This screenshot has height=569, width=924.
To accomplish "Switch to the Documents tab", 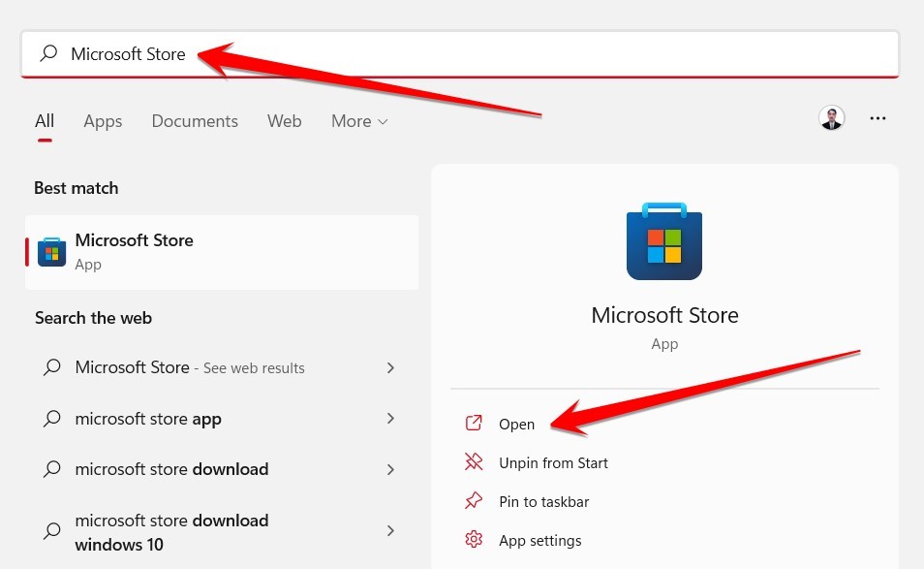I will (x=195, y=121).
